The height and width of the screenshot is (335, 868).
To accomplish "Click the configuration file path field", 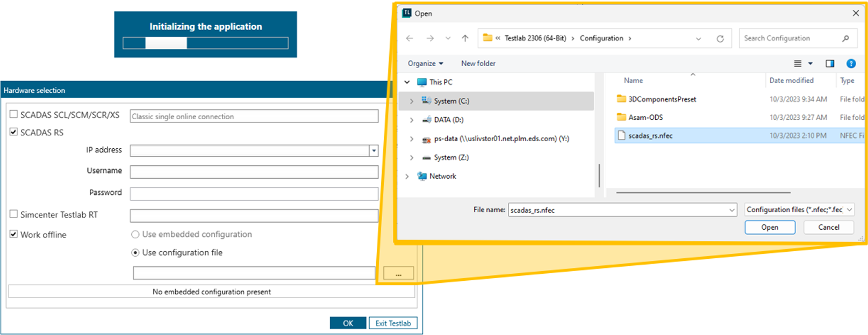I will [x=254, y=273].
